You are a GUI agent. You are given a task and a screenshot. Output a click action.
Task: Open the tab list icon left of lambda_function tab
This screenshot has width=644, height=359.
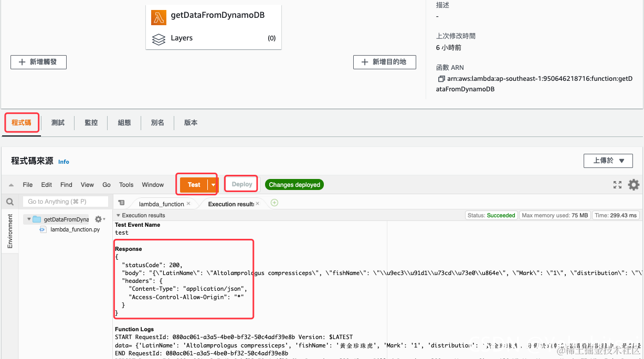(121, 203)
